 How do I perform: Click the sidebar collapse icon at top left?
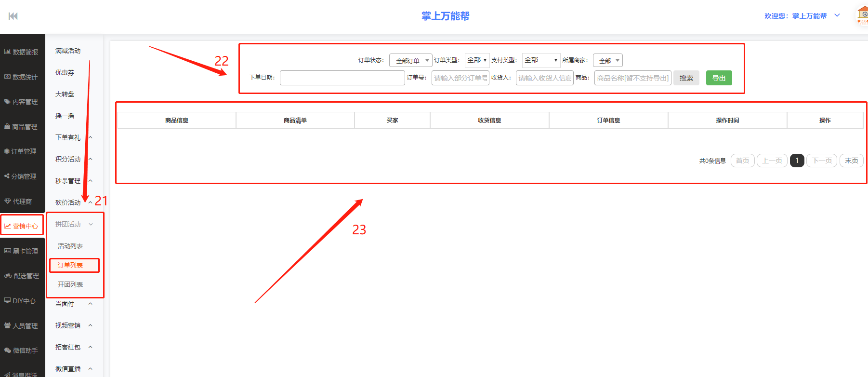(x=13, y=16)
